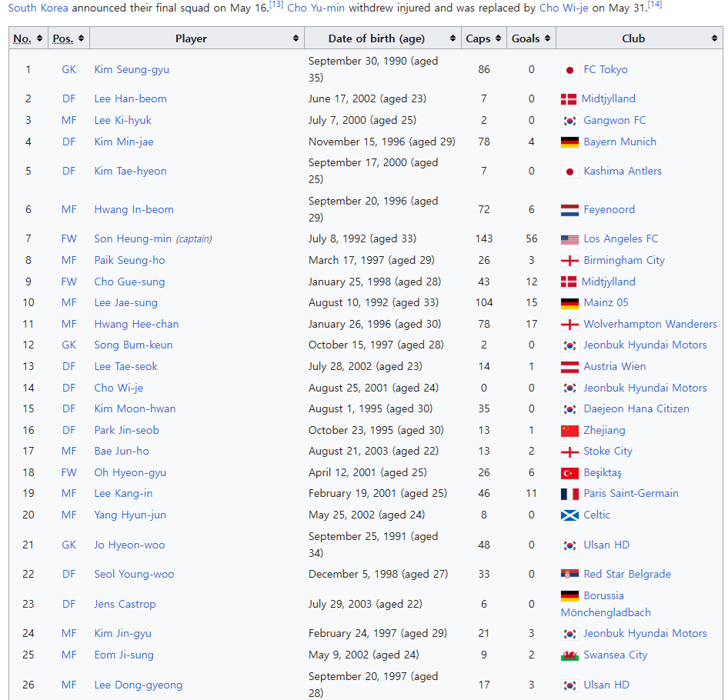
Task: Open Lee Kang-in player page
Action: (x=123, y=493)
